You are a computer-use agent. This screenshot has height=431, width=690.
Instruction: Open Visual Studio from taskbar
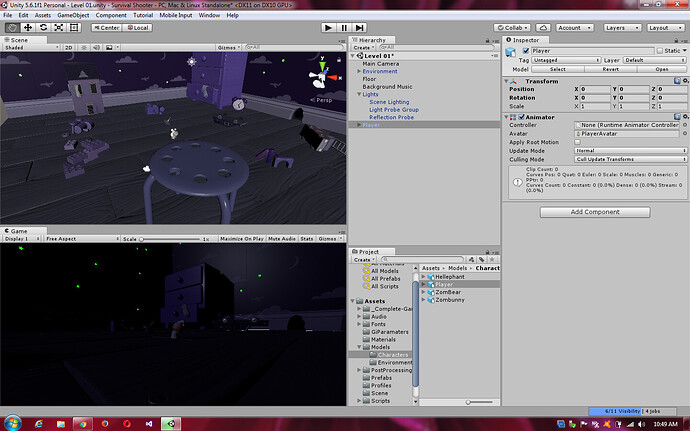tap(149, 424)
